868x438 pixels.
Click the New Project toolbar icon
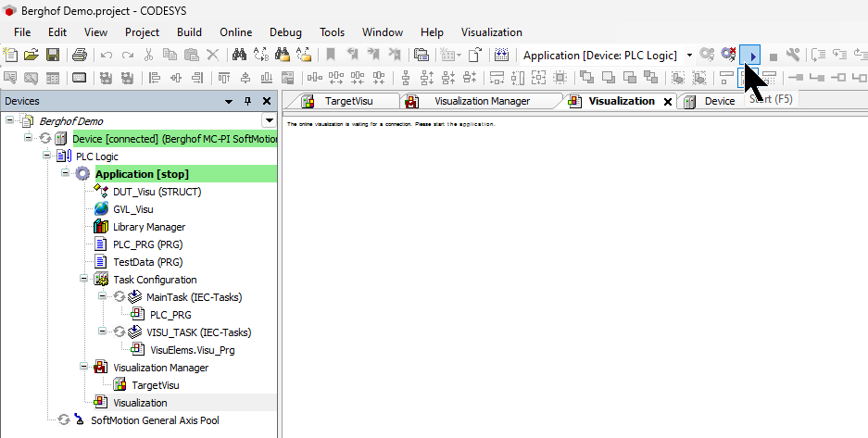(10, 55)
